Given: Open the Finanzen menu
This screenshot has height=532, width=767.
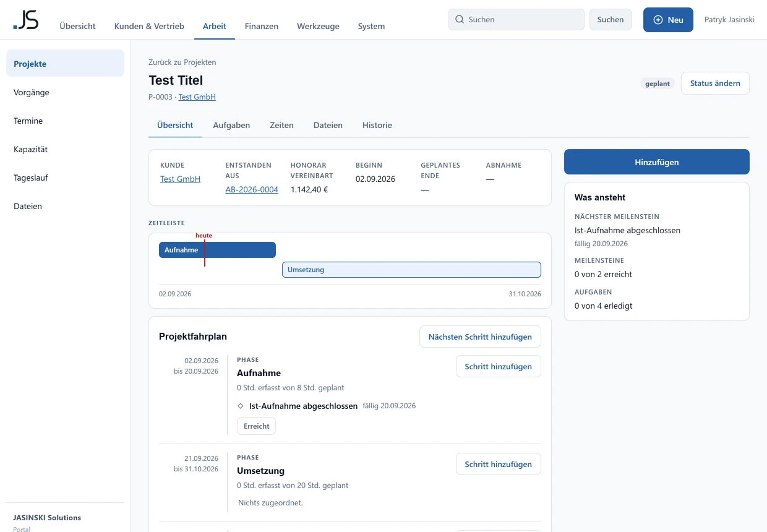Looking at the screenshot, I should click(262, 26).
